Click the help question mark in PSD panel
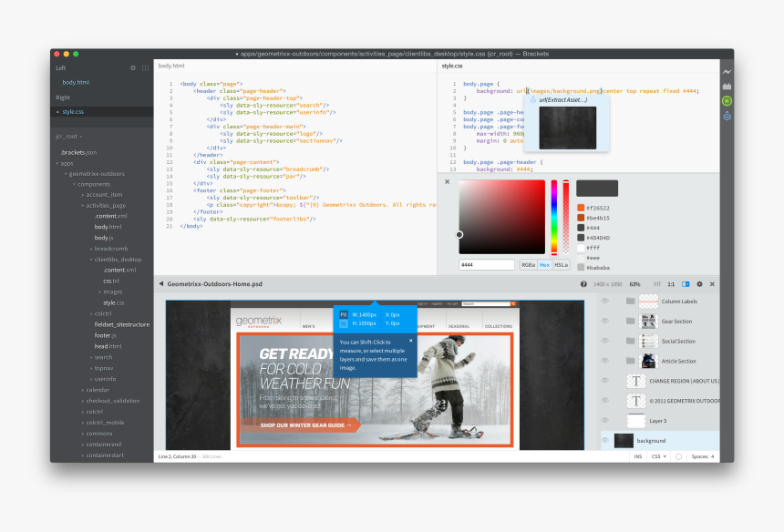The height and width of the screenshot is (532, 784). point(583,284)
